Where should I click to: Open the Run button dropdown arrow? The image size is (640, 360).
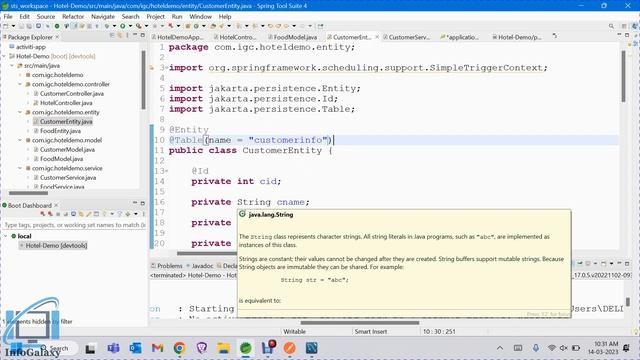tap(130, 26)
